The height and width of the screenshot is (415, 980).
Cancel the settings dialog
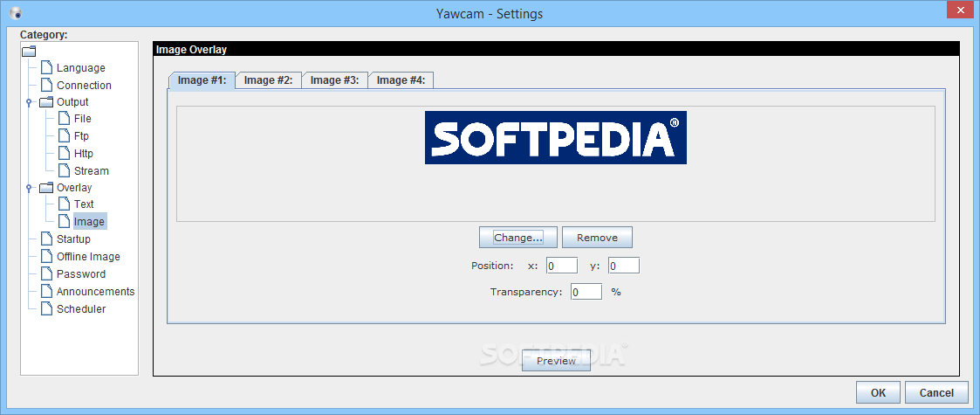pos(936,393)
